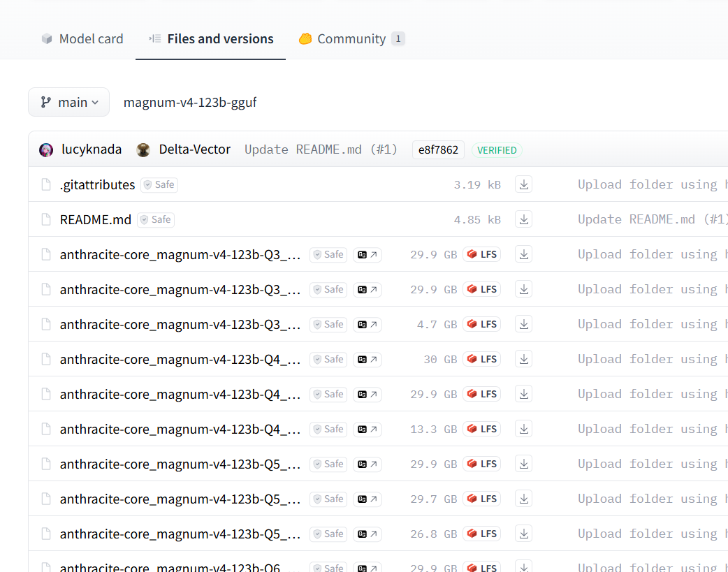Open latest commit 'Update README.md (#1)' in header
The image size is (728, 572).
321,149
